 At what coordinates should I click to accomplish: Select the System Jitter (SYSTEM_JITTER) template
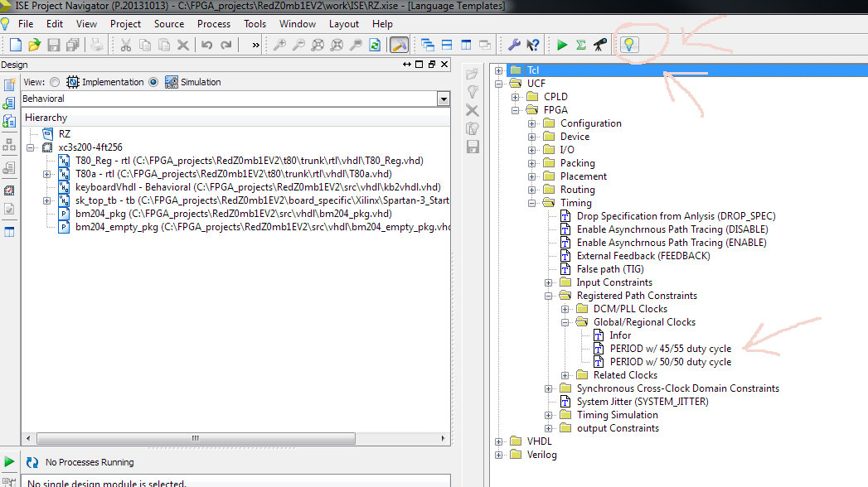click(643, 402)
